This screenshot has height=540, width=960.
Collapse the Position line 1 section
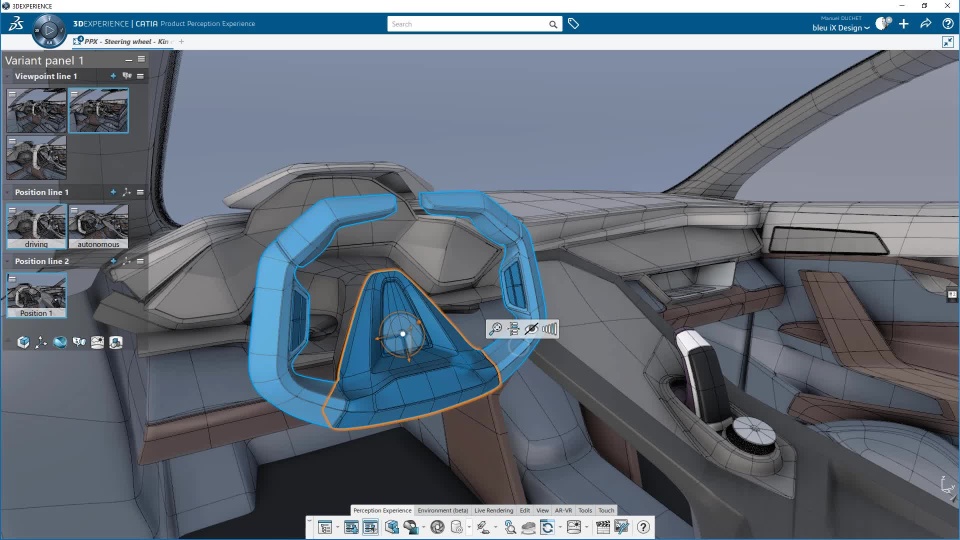[x=8, y=192]
